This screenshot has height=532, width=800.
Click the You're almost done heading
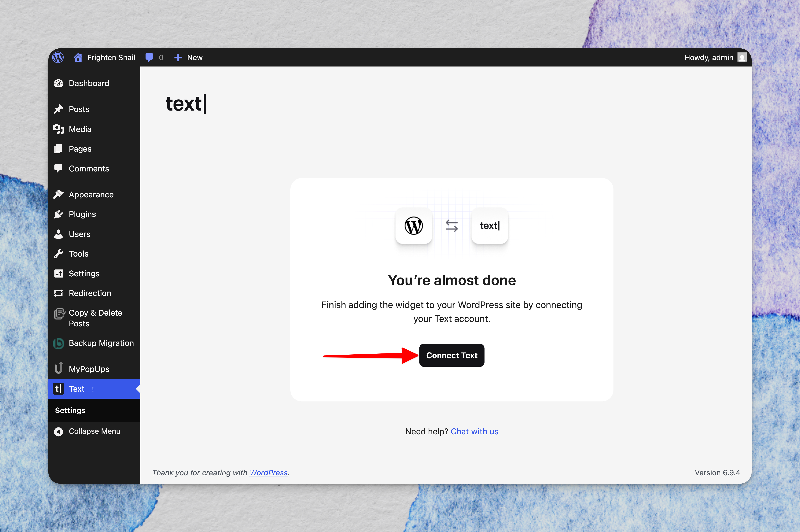pyautogui.click(x=452, y=280)
